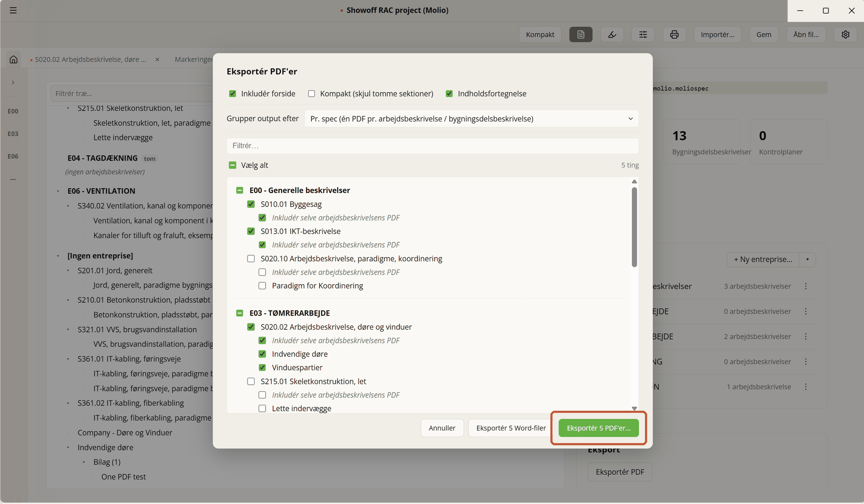Image resolution: width=864 pixels, height=504 pixels.
Task: Collapse [Ingen entreprise] tree node
Action: [58, 256]
